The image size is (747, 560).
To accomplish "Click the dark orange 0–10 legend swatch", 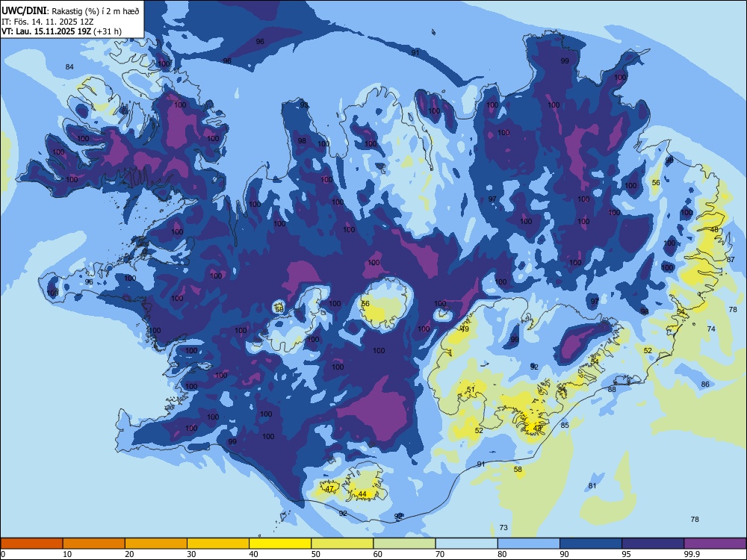I will click(x=31, y=544).
